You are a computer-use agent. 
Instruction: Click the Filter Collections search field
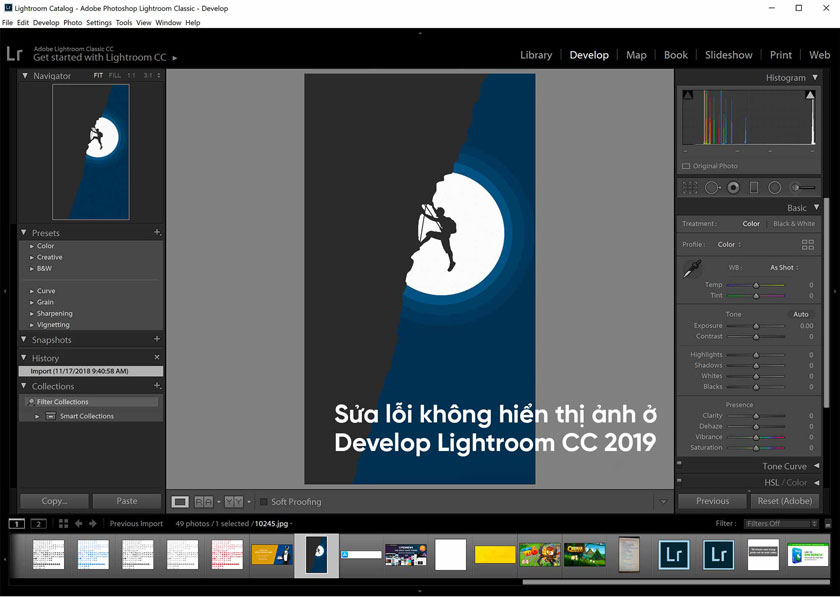91,401
